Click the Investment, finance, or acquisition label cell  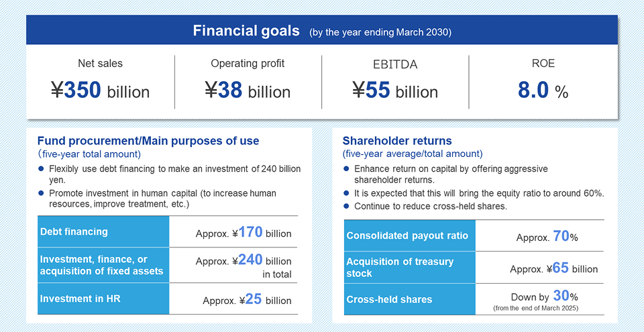pyautogui.click(x=103, y=265)
